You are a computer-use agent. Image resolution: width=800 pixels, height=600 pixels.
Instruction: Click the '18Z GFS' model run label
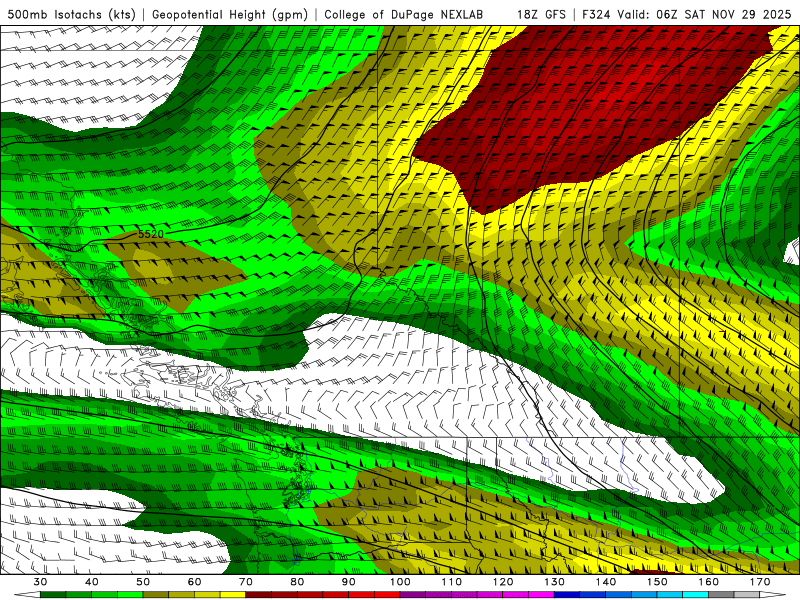click(541, 14)
